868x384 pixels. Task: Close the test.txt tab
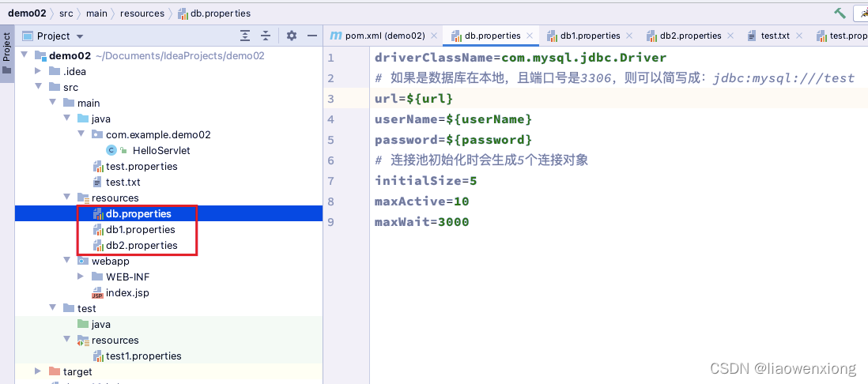(798, 36)
